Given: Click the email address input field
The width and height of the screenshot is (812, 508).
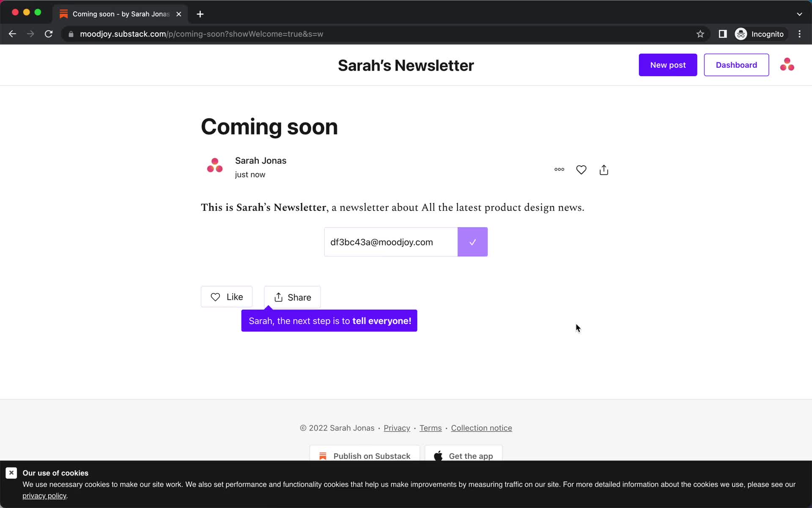Looking at the screenshot, I should point(391,242).
